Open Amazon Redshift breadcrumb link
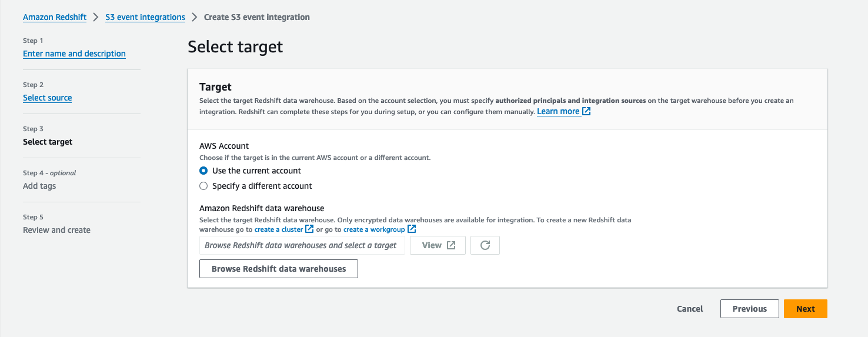This screenshot has width=868, height=337. [55, 17]
